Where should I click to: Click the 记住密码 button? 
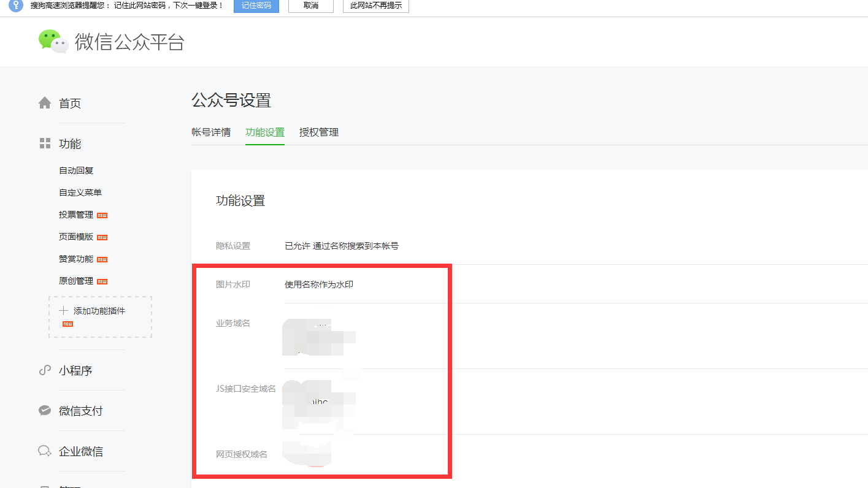click(x=256, y=6)
